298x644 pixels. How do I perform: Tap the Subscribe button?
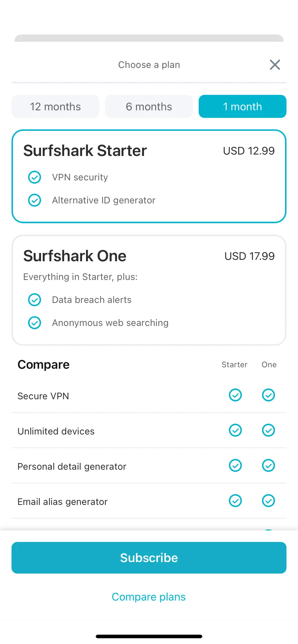149,558
